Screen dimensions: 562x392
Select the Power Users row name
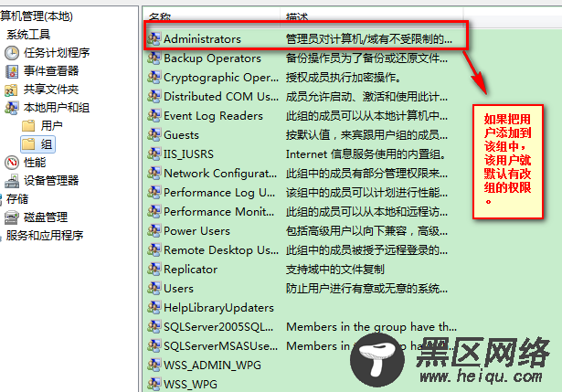[x=196, y=231]
